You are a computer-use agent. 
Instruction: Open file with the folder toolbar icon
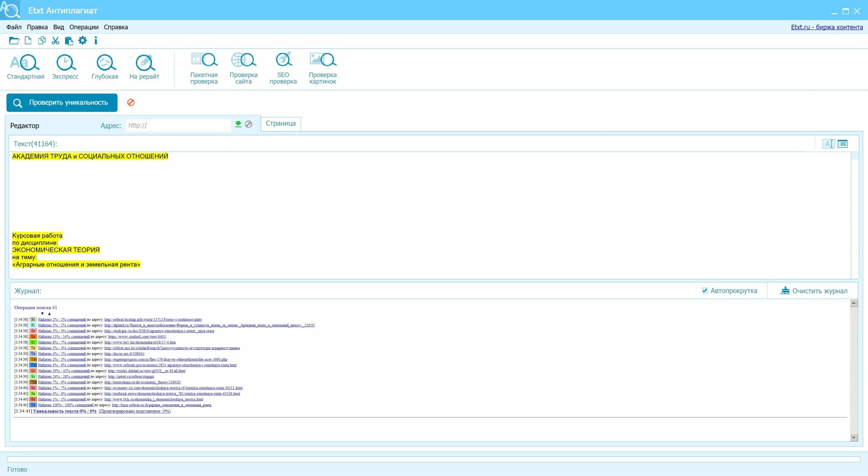[14, 41]
